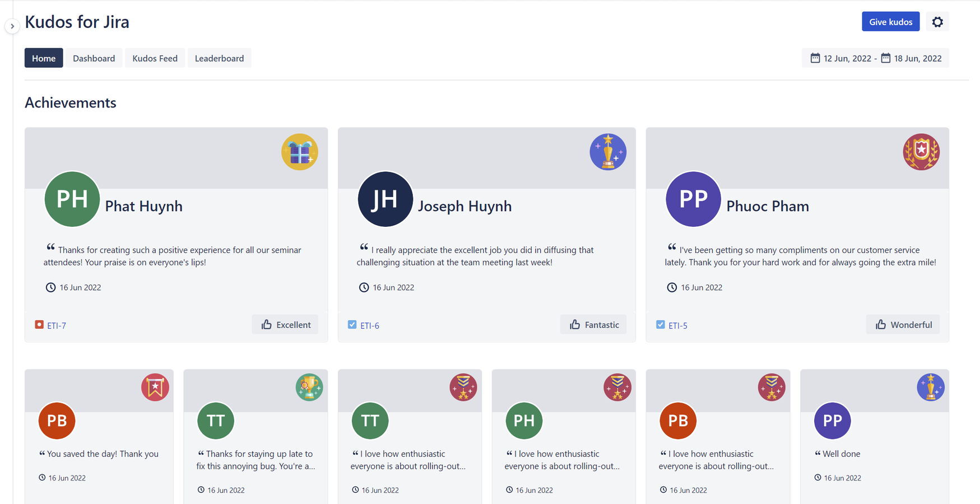Click the clock icon on Joseph Huynh's card
This screenshot has width=980, height=504.
tap(364, 287)
